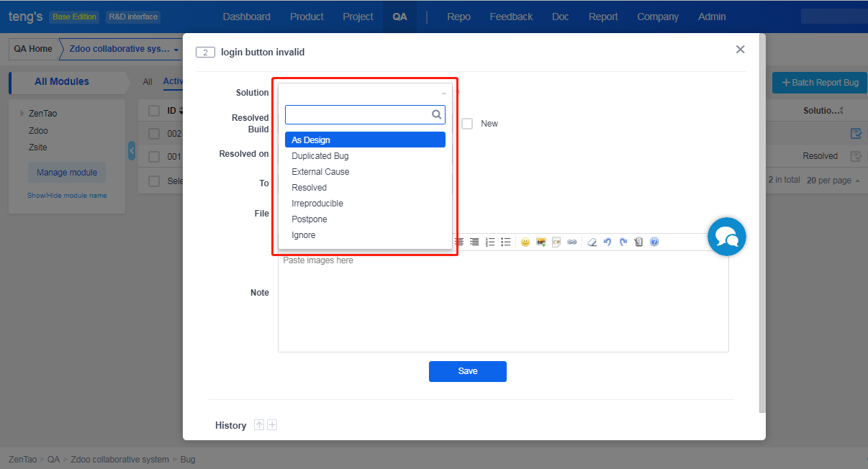The width and height of the screenshot is (868, 469).
Task: Expand the ZenTao module tree node
Action: pyautogui.click(x=22, y=114)
